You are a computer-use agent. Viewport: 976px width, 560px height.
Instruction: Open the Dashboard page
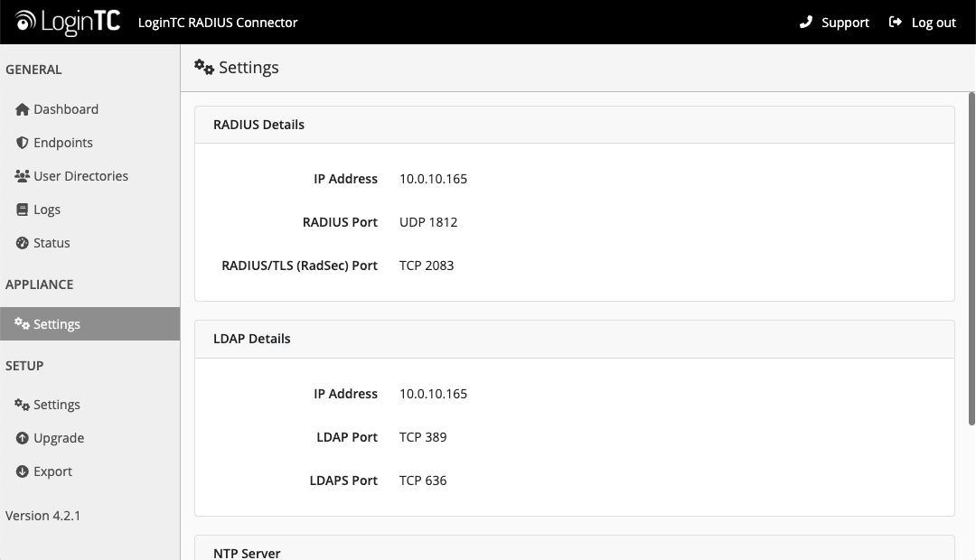(x=66, y=109)
